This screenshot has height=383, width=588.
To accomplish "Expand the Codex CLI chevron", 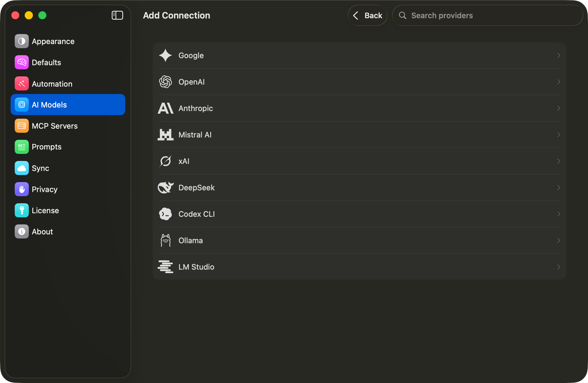I will pyautogui.click(x=559, y=214).
